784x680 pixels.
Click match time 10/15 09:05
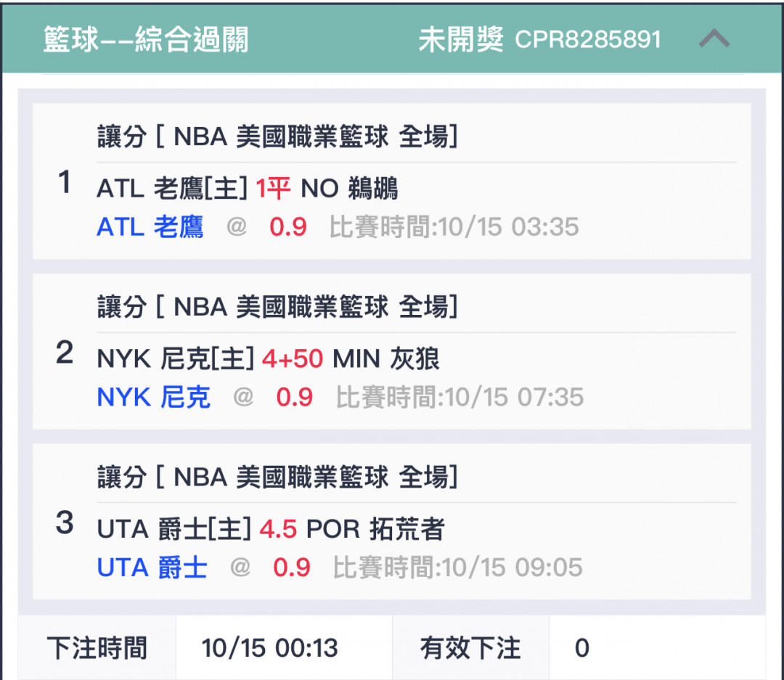tap(457, 568)
